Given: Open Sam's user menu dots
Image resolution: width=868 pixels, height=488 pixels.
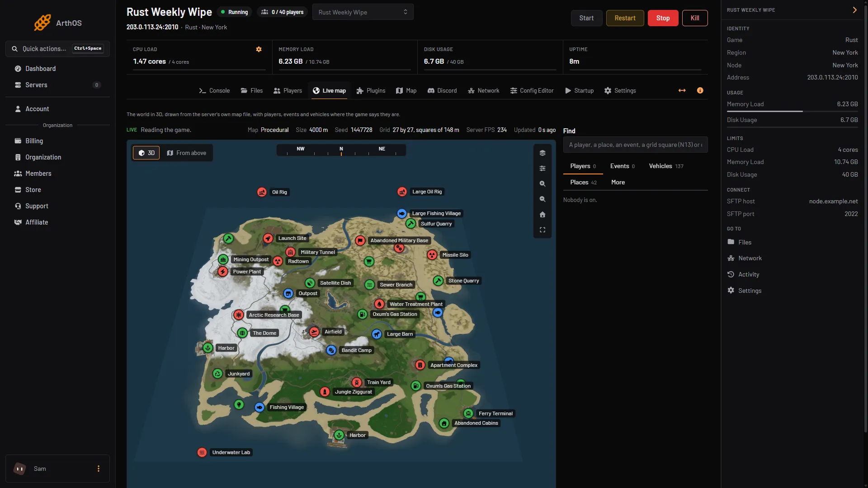Looking at the screenshot, I should (99, 469).
